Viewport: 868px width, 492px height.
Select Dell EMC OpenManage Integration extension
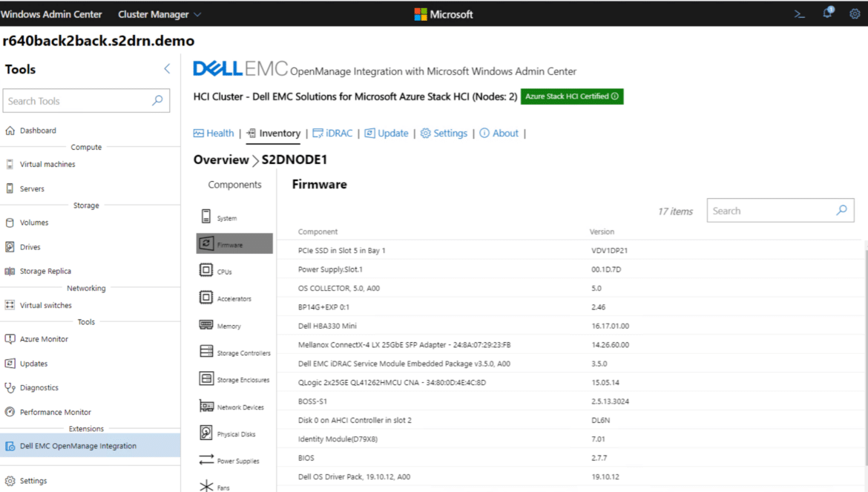tap(91, 445)
